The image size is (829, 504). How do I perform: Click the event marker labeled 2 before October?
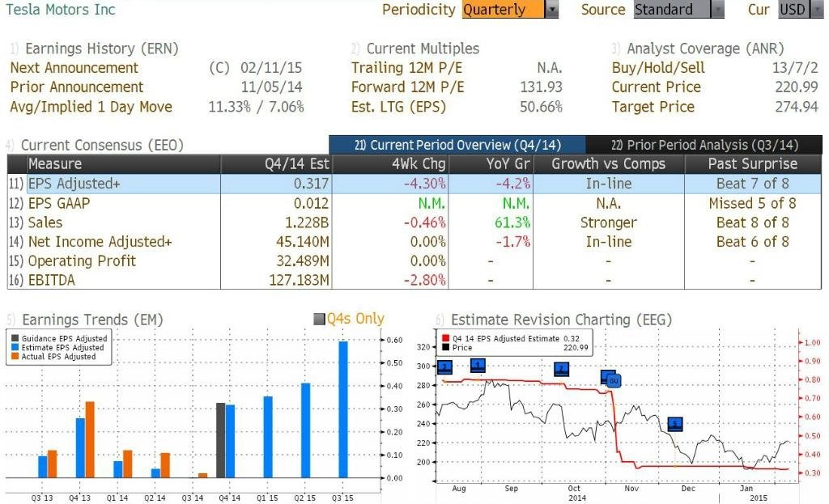[x=562, y=369]
